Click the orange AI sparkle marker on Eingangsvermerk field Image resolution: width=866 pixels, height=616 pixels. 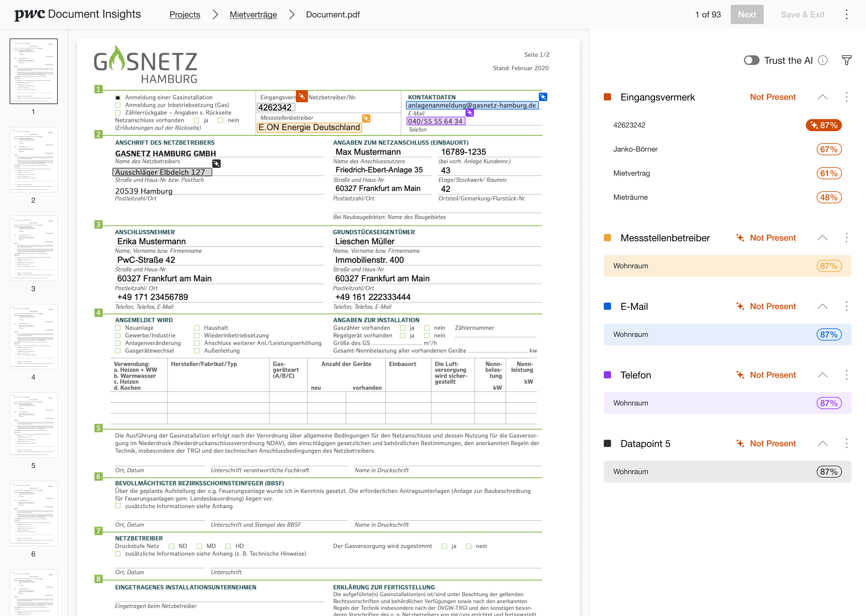pos(302,96)
